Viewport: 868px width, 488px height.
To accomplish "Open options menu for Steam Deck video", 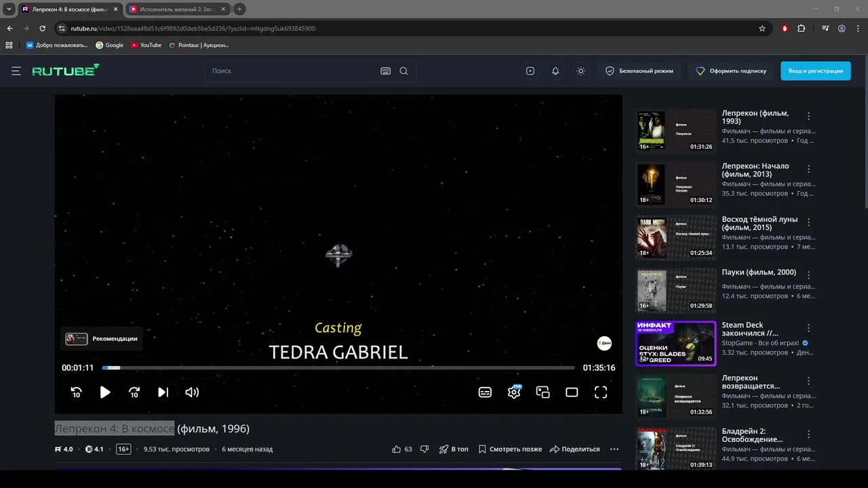I will click(808, 328).
